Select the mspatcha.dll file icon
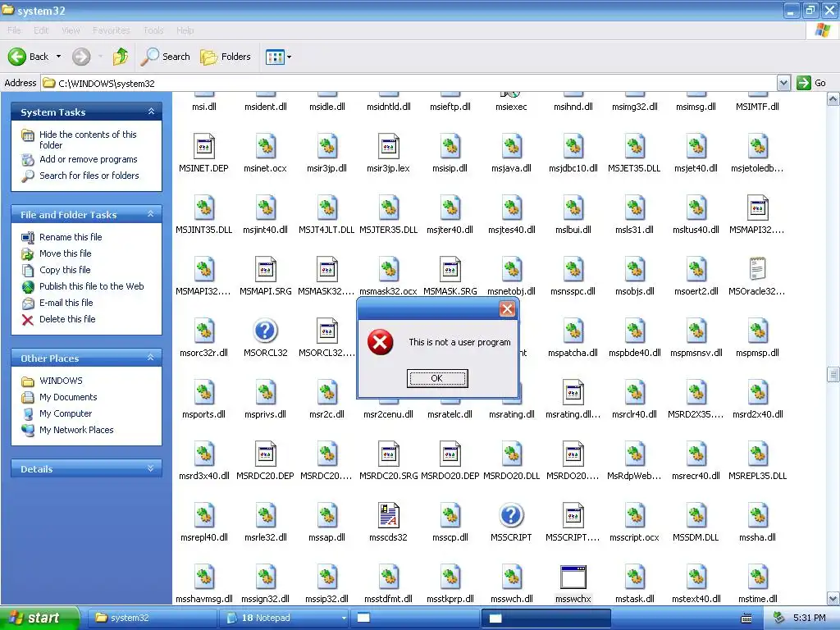The height and width of the screenshot is (630, 840). coord(573,331)
